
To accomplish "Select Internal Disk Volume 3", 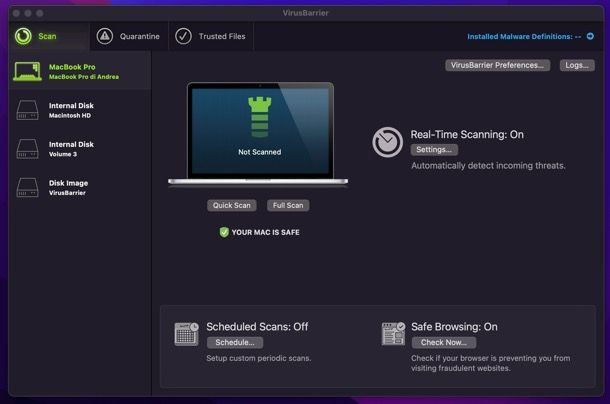I will point(80,149).
